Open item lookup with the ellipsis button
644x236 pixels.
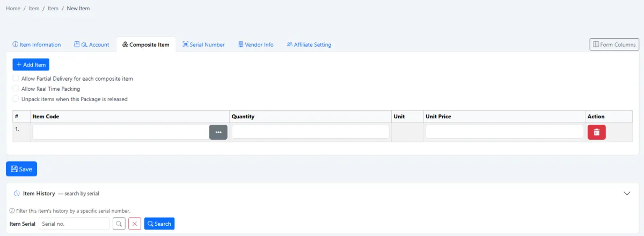click(x=218, y=132)
